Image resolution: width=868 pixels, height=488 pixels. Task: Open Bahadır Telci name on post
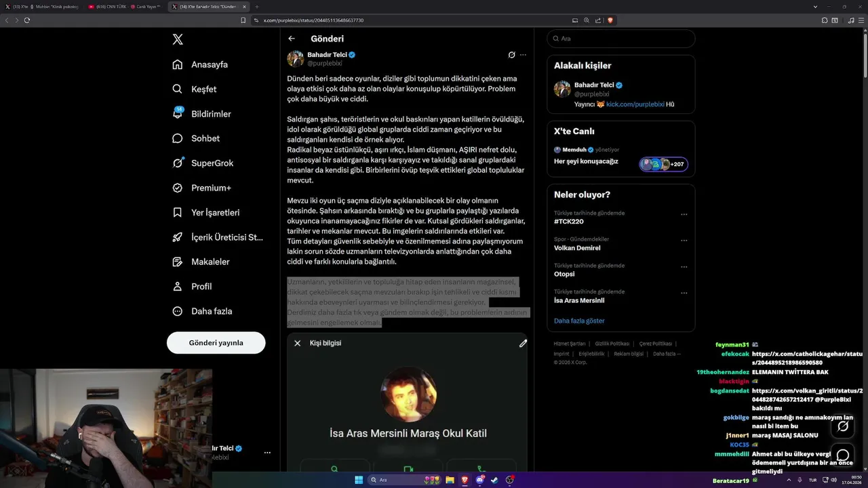coord(328,54)
